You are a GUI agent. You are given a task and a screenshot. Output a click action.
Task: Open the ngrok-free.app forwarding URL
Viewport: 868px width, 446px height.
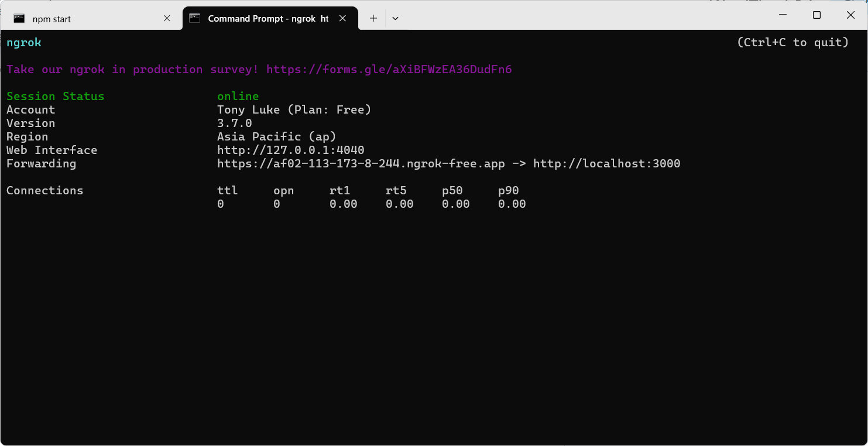tap(361, 164)
